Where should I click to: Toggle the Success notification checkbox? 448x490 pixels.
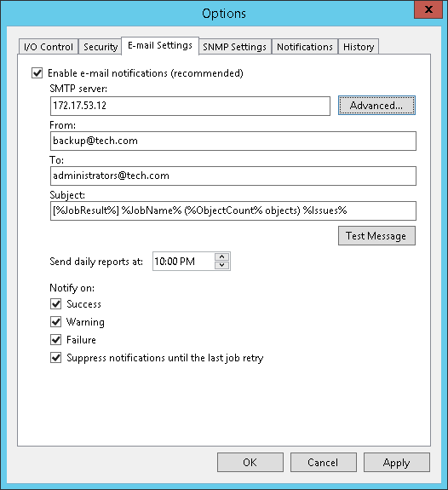(56, 303)
